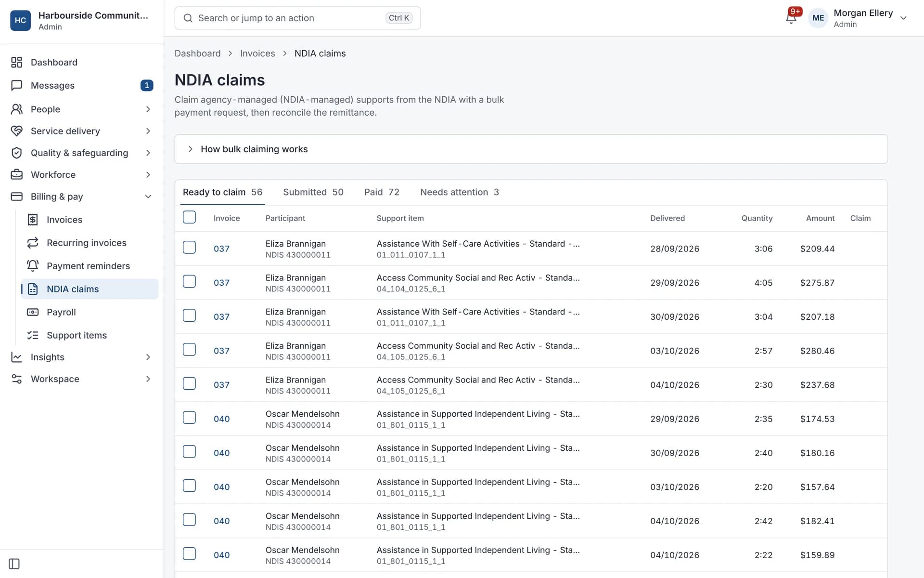Open Recurring invoices in sidebar
The height and width of the screenshot is (578, 924).
pyautogui.click(x=90, y=243)
